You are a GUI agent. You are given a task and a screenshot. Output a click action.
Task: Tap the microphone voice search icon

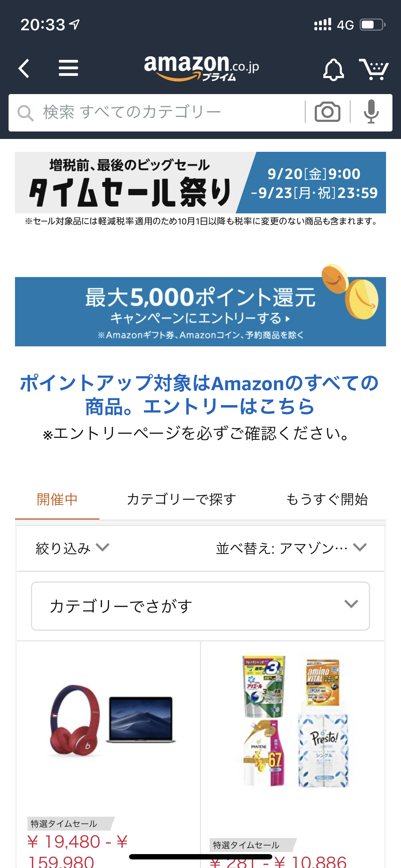tap(371, 112)
